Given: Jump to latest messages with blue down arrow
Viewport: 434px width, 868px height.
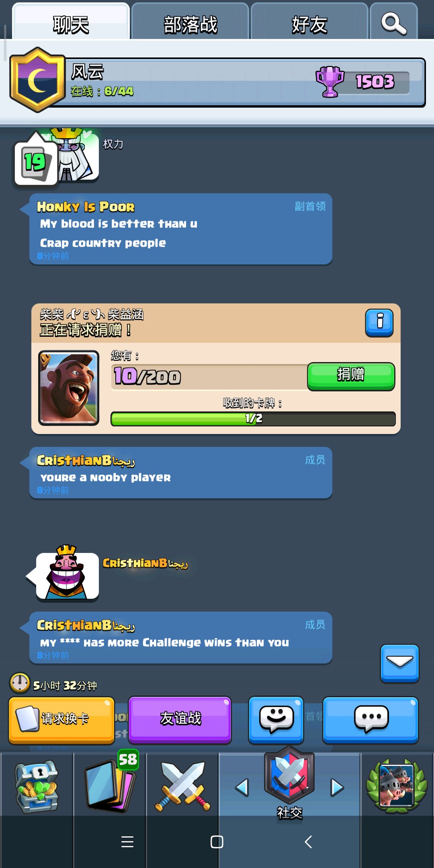Looking at the screenshot, I should pyautogui.click(x=399, y=663).
